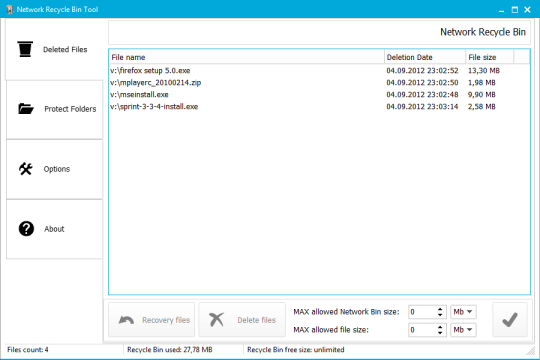Open the max file size unit dropdown

pyautogui.click(x=464, y=330)
